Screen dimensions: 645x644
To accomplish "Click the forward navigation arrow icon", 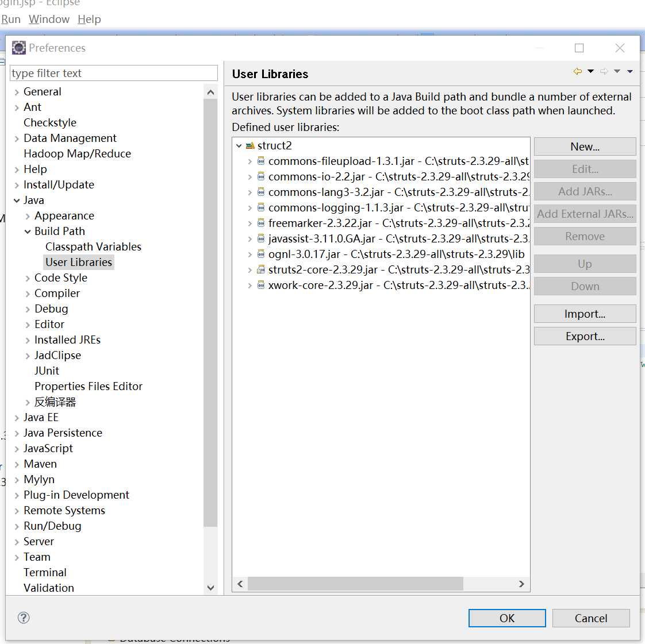I will (604, 71).
